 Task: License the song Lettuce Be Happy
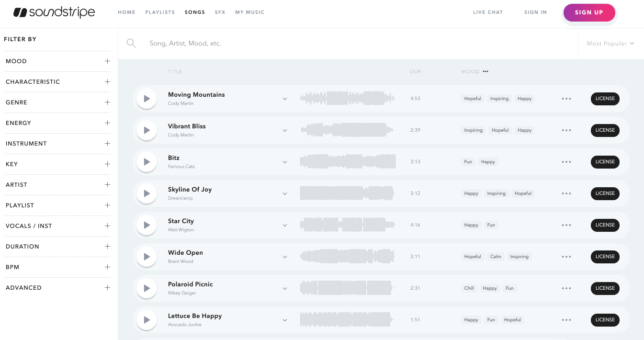[x=605, y=320]
